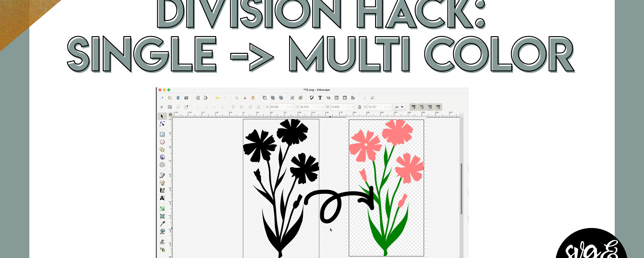Click the Y position field
The width and height of the screenshot is (644, 258).
(x=312, y=107)
